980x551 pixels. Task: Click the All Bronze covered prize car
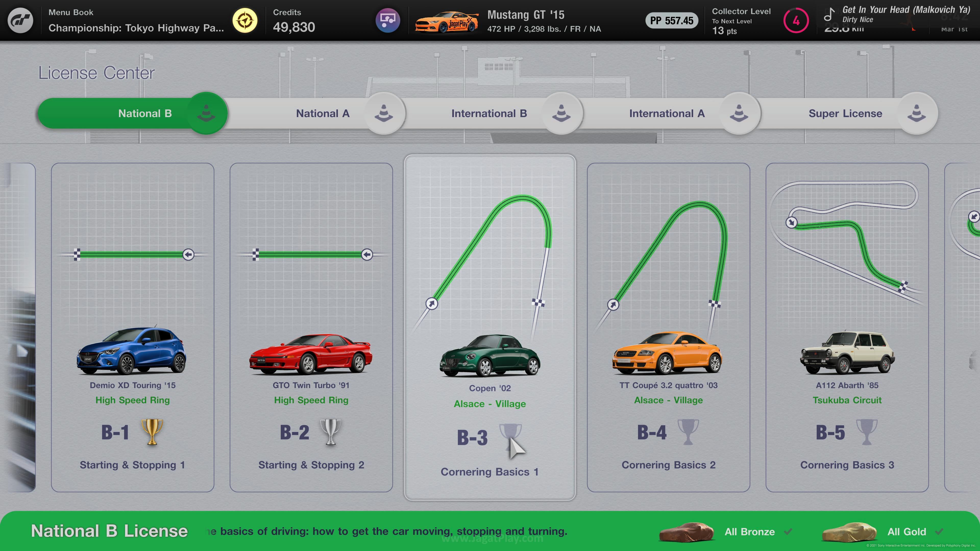click(x=686, y=532)
